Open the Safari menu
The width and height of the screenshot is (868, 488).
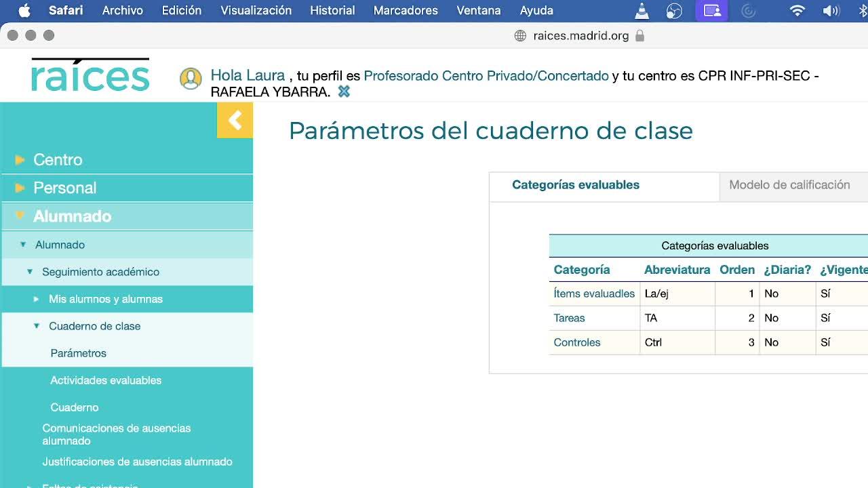pos(66,10)
